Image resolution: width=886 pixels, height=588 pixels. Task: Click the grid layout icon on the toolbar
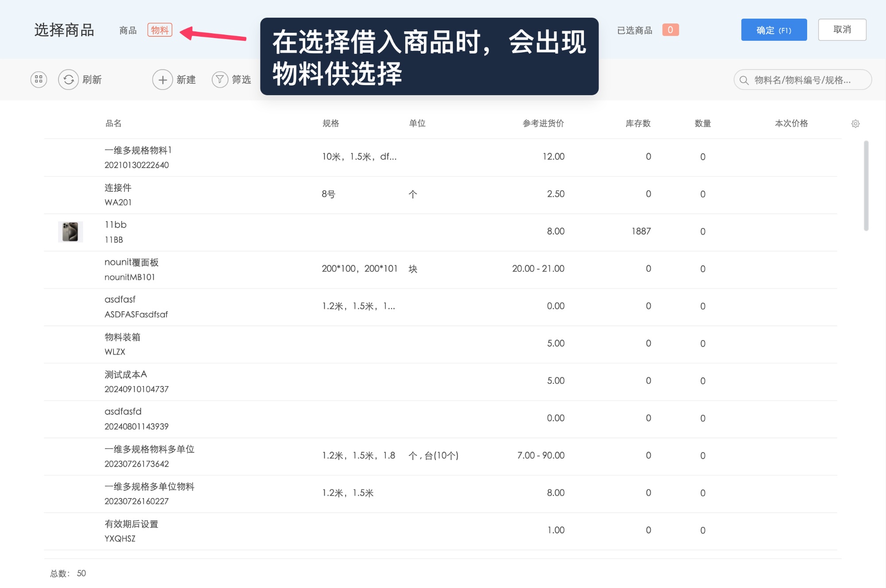tap(38, 80)
